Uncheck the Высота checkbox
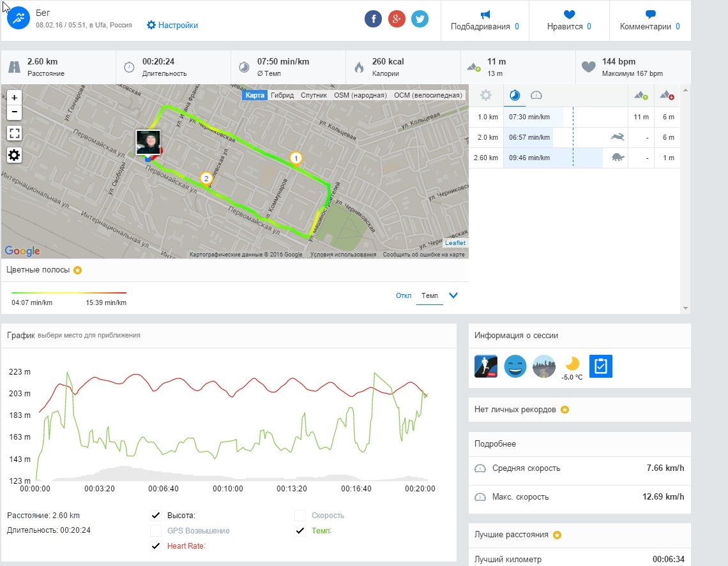Image resolution: width=728 pixels, height=566 pixels. point(156,515)
